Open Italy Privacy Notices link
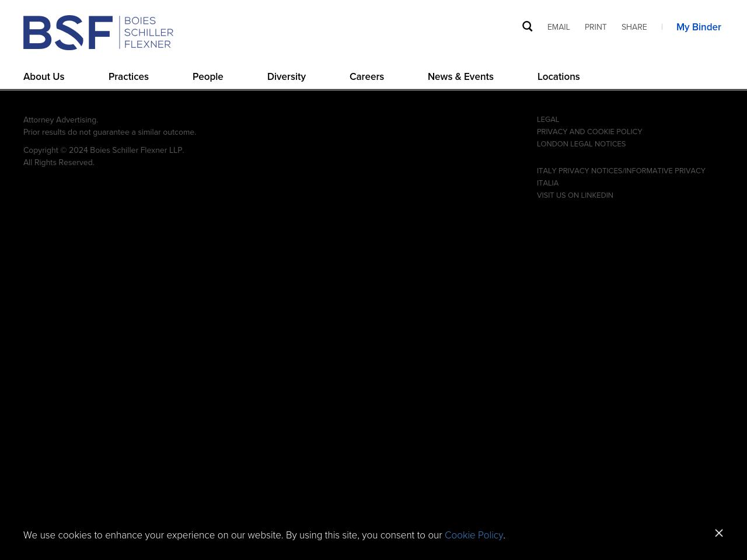The width and height of the screenshot is (747, 560). point(621,177)
